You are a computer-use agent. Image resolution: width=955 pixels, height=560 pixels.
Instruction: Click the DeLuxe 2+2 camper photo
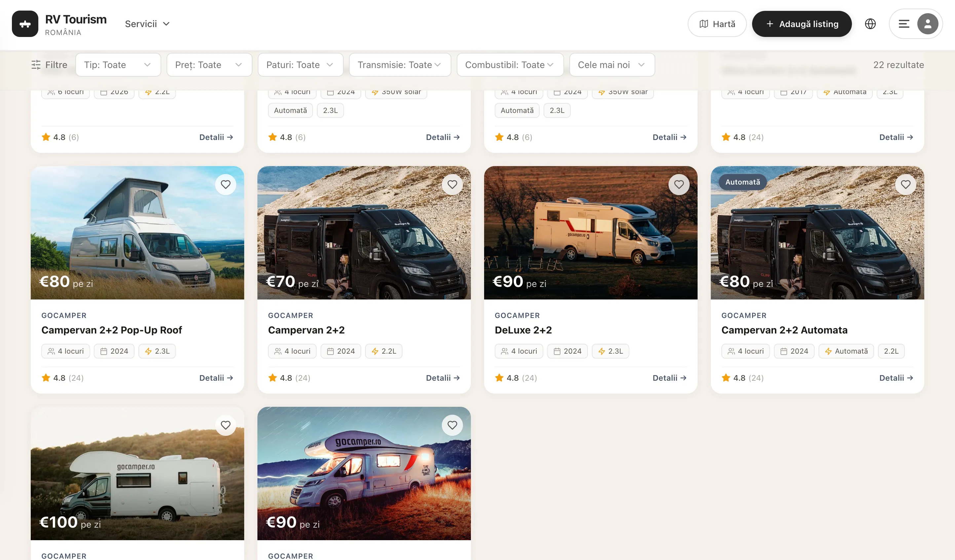(590, 233)
